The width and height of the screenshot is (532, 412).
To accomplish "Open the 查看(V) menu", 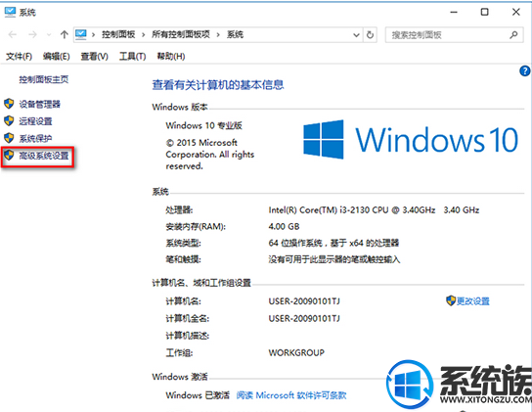I will point(94,57).
